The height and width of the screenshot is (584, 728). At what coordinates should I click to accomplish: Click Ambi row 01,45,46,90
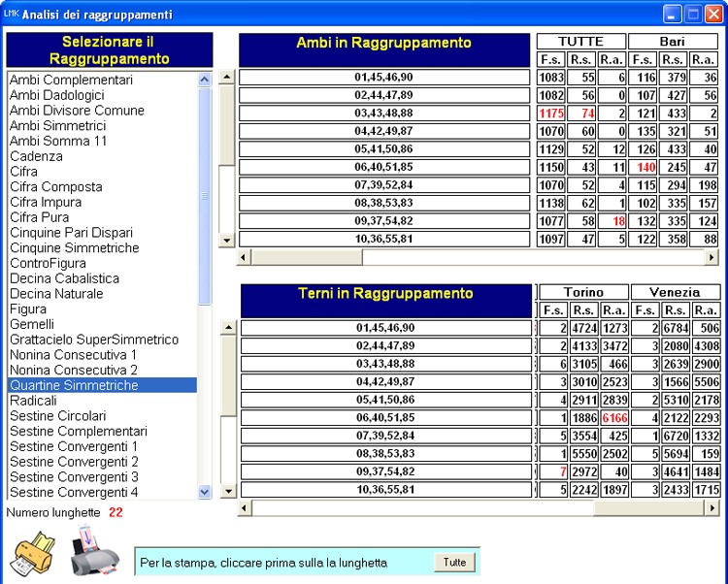pyautogui.click(x=383, y=77)
